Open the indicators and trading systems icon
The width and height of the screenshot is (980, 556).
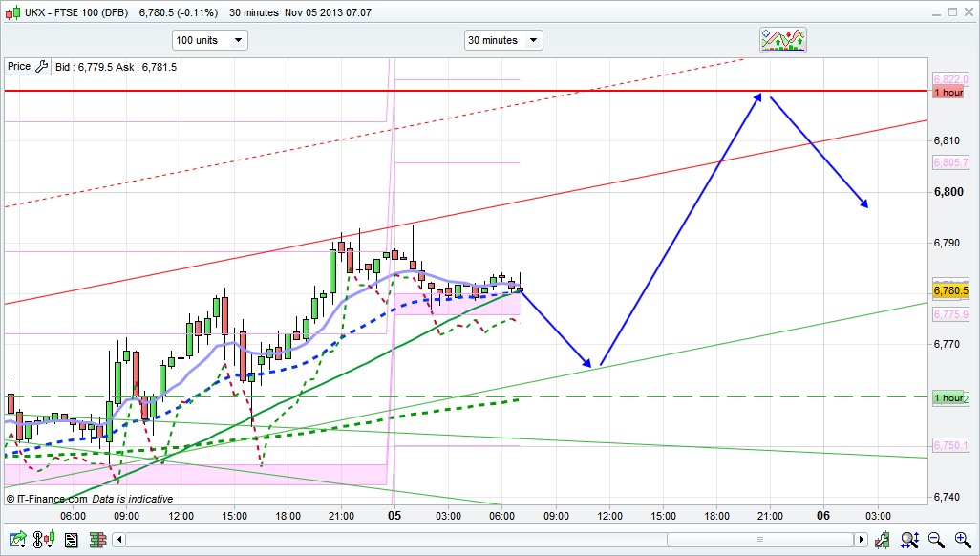click(x=783, y=39)
